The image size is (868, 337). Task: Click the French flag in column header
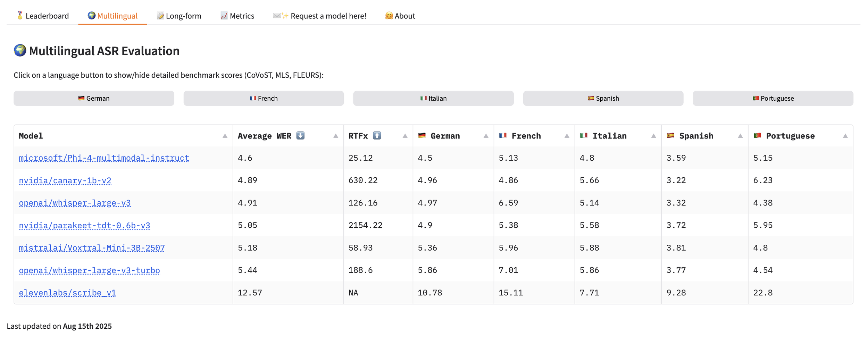pyautogui.click(x=503, y=136)
